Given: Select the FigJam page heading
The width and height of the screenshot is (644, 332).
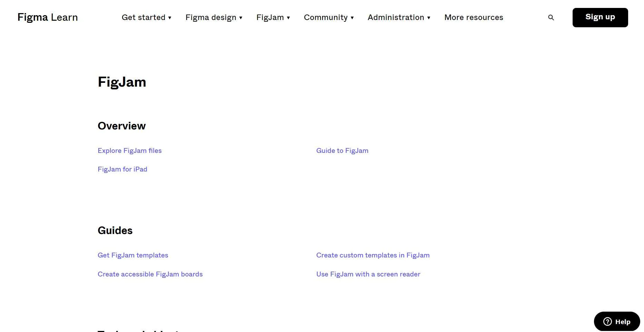Looking at the screenshot, I should pyautogui.click(x=122, y=82).
